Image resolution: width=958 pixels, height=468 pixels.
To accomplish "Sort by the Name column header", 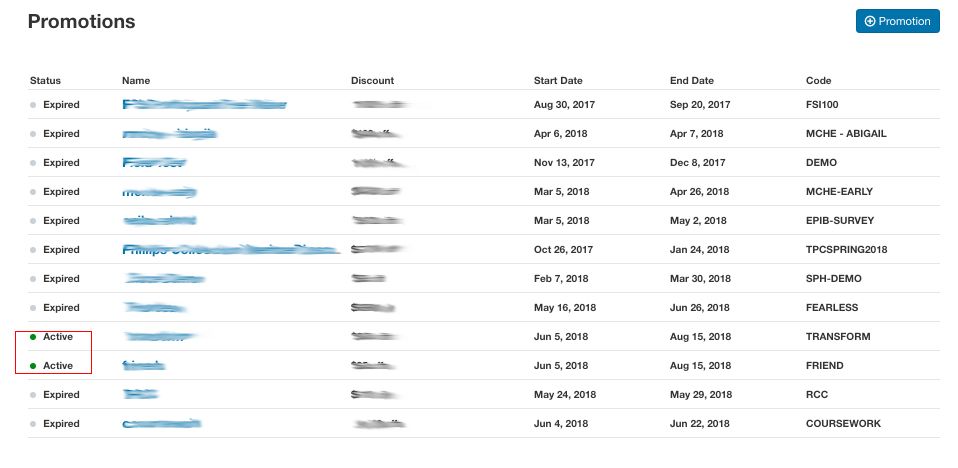I will pos(135,81).
